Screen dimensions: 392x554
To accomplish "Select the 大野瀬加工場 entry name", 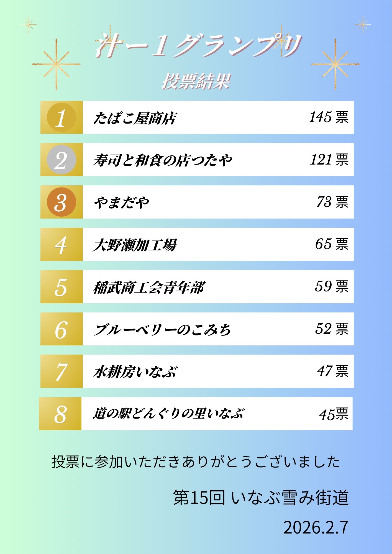I will click(135, 245).
